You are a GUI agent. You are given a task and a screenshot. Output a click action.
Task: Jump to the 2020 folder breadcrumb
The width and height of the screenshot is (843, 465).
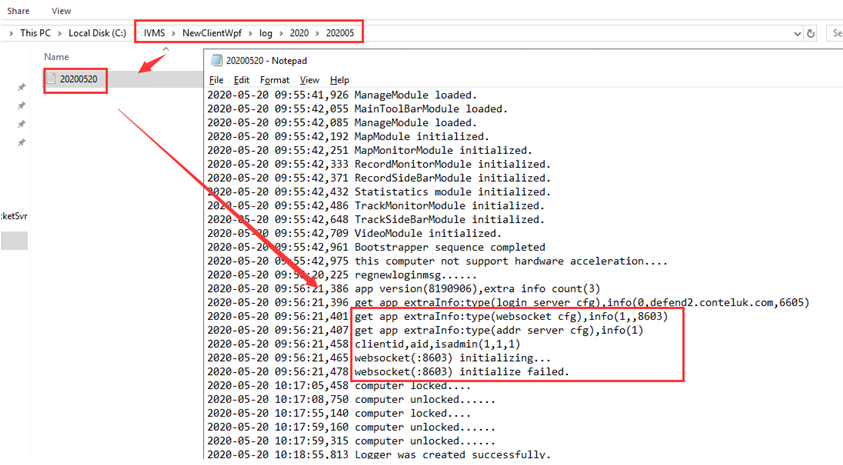click(299, 33)
